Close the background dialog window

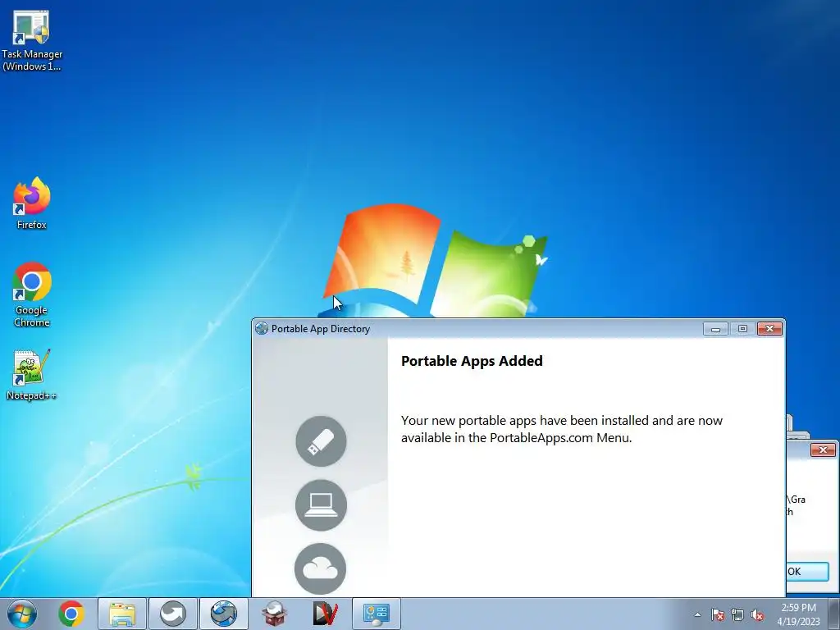tap(823, 450)
